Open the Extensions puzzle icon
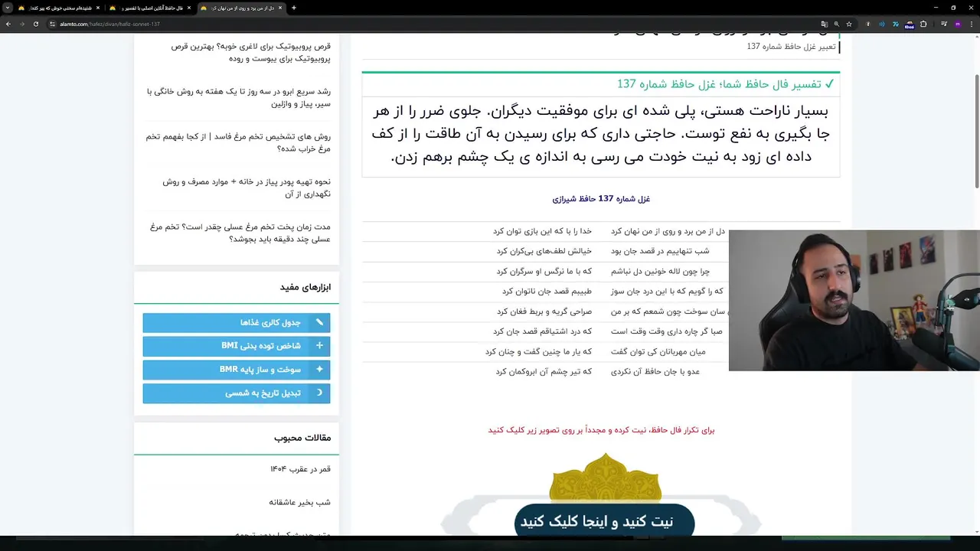This screenshot has height=551, width=980. (x=923, y=24)
